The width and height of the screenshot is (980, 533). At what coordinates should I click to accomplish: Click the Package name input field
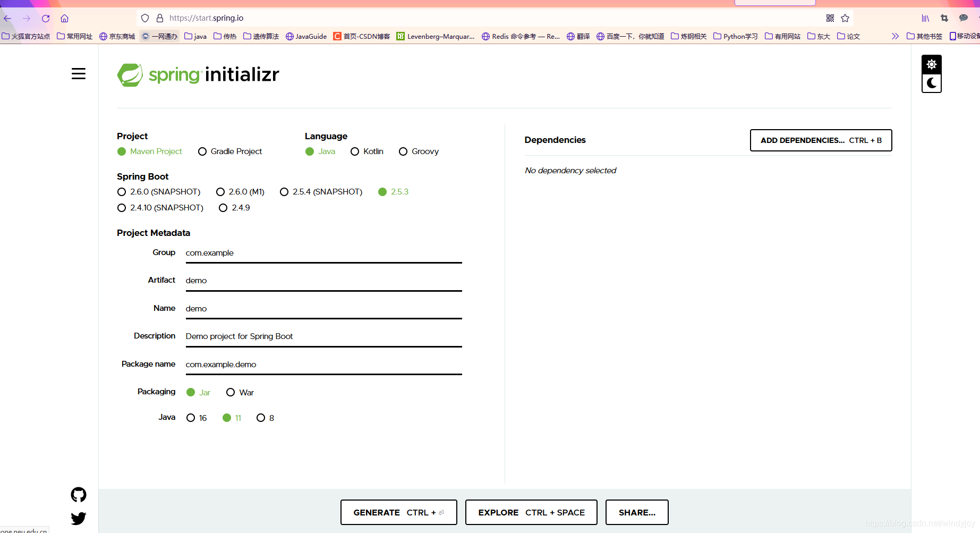coord(323,365)
